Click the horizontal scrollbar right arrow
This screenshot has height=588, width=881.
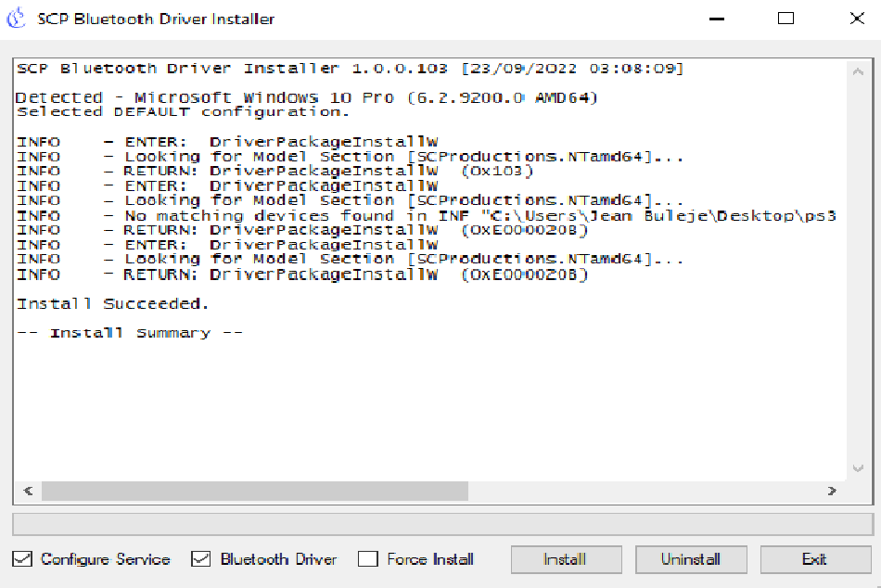click(832, 491)
